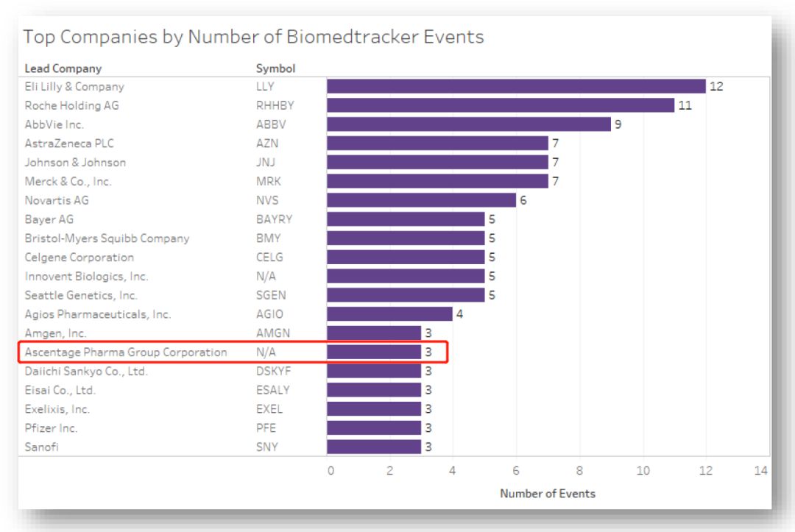Click the SGEN ticker symbol

(270, 296)
